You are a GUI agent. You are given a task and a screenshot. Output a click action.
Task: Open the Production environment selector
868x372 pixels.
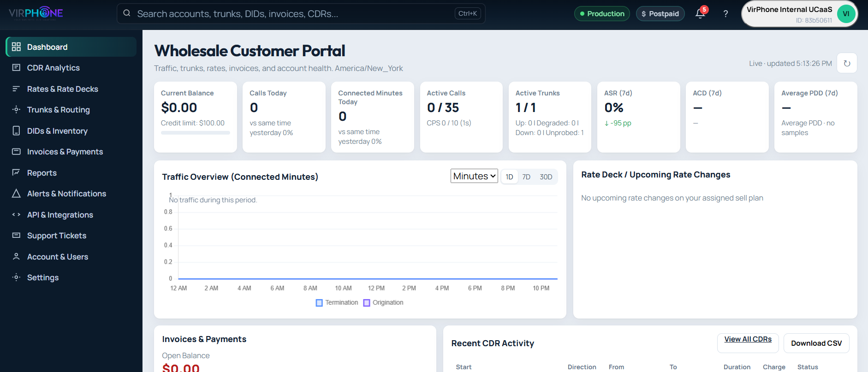[602, 14]
